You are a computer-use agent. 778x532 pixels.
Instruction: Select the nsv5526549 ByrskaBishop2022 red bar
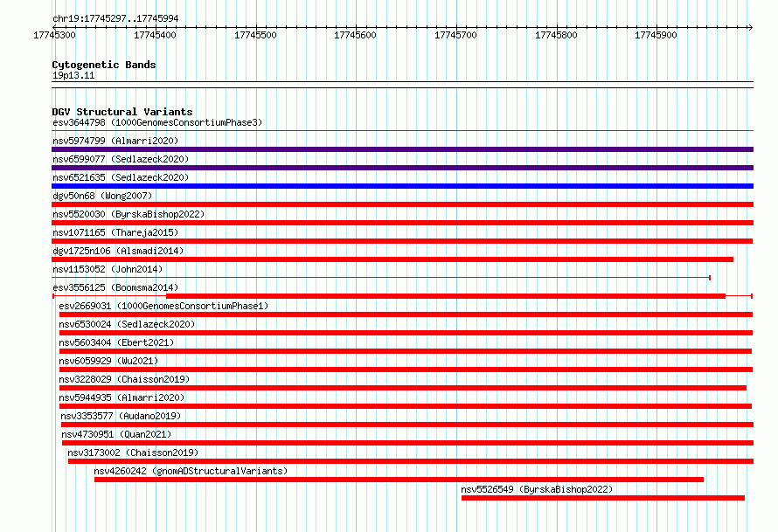click(603, 498)
